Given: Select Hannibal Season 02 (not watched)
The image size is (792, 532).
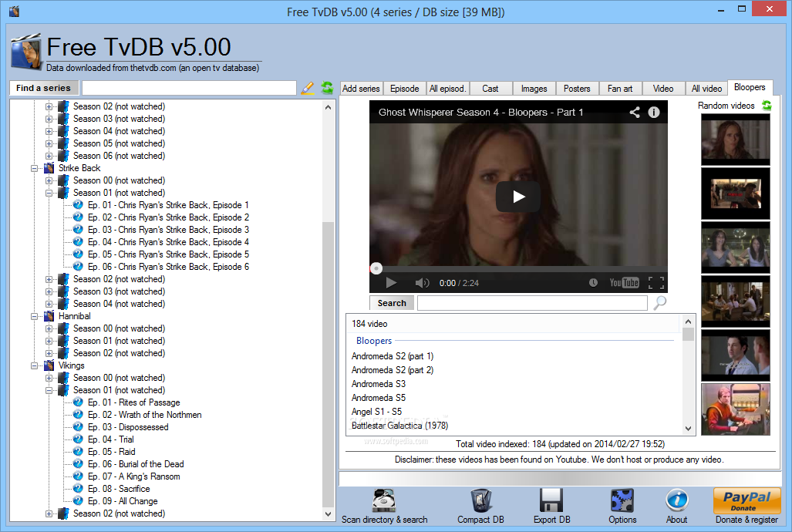Looking at the screenshot, I should pos(120,353).
